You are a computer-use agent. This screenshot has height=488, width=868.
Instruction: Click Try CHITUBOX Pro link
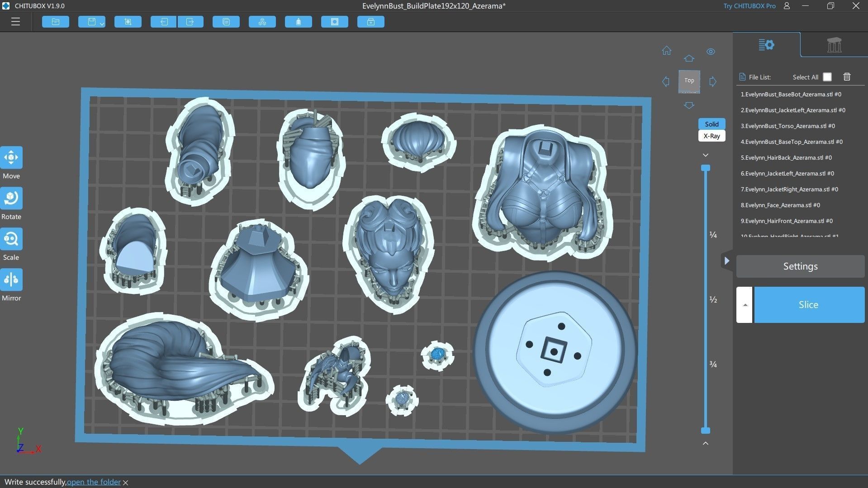(x=749, y=6)
